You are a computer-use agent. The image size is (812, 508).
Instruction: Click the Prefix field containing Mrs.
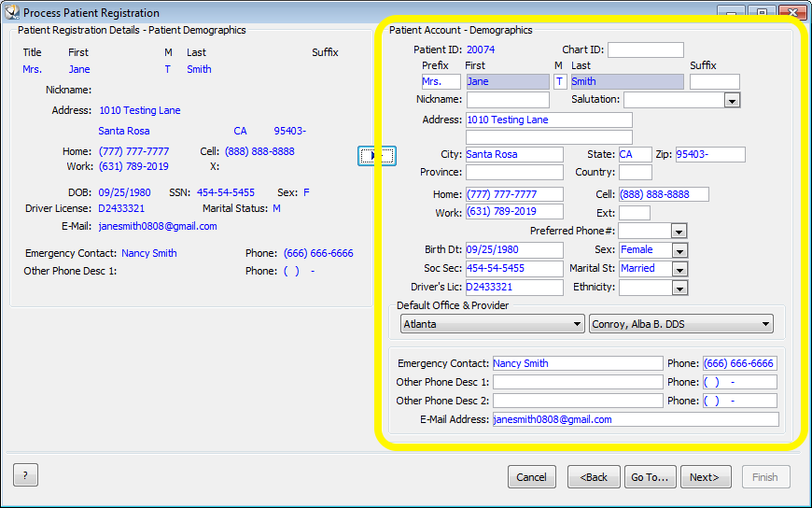441,81
